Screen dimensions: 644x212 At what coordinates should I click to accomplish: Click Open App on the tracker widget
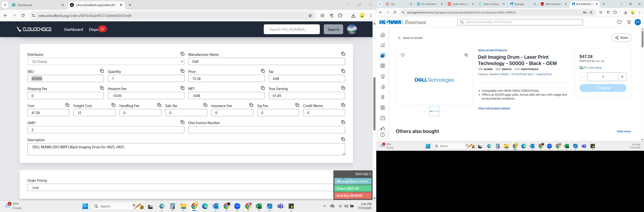coord(363,174)
